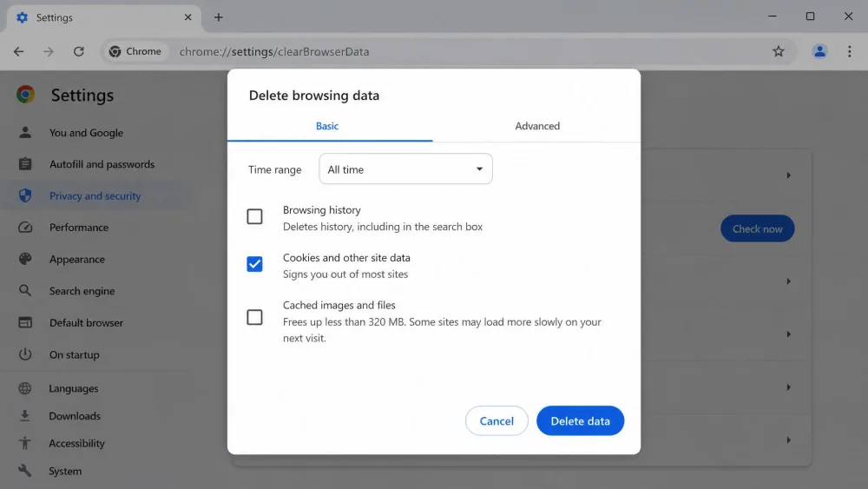Click the forward navigation arrow
This screenshot has height=489, width=868.
pyautogui.click(x=49, y=51)
